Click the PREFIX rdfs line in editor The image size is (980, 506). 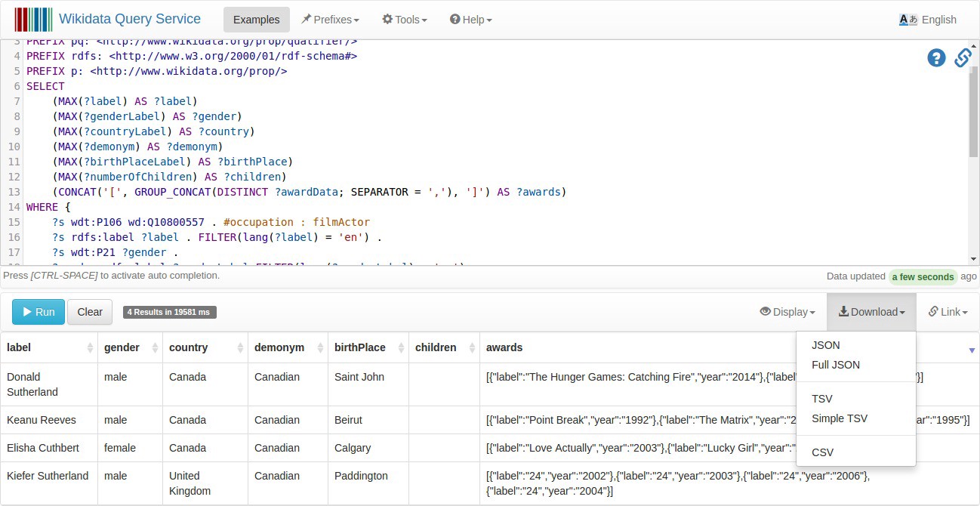click(192, 56)
